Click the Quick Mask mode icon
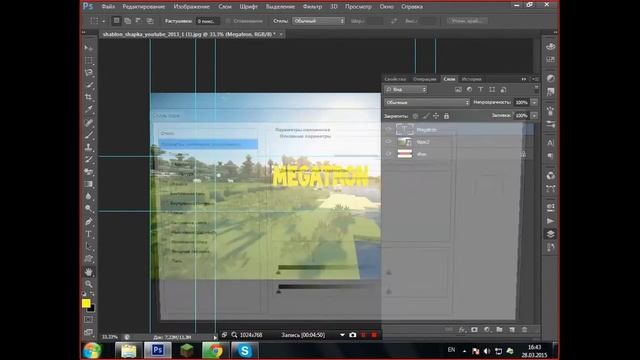The height and width of the screenshot is (360, 640). pos(89,320)
